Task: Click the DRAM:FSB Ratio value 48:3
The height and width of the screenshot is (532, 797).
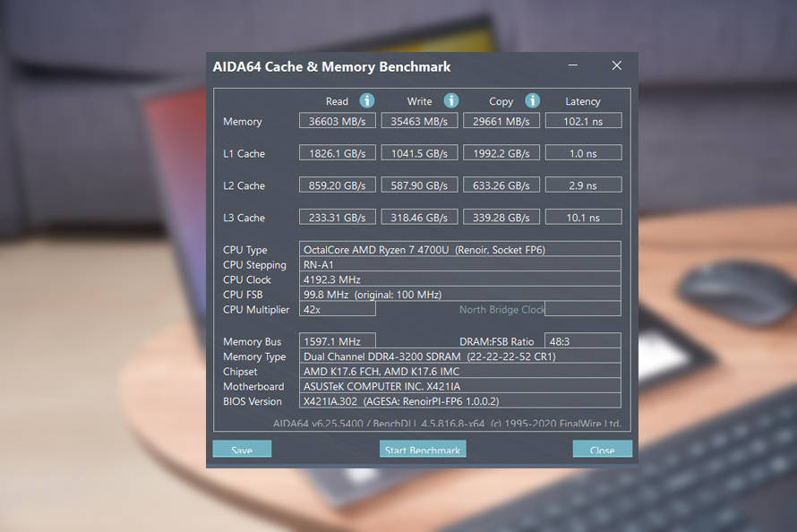Action: 582,341
